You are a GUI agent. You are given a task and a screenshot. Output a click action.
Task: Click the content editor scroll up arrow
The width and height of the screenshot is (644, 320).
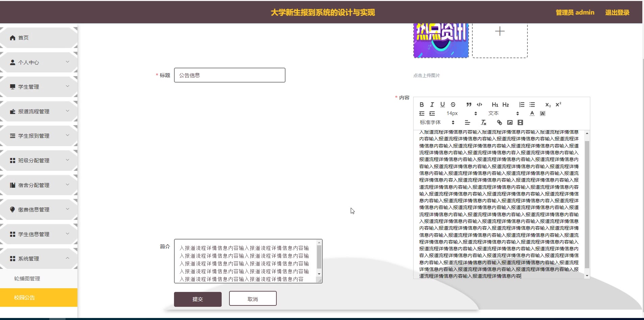(587, 133)
